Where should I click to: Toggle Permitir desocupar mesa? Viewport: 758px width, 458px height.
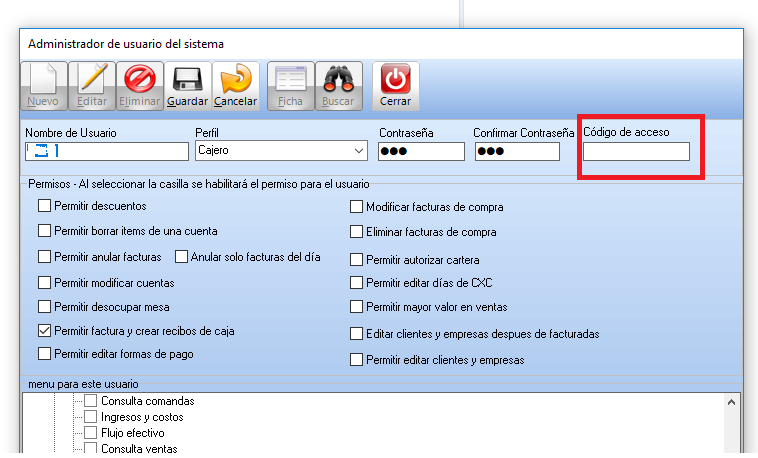pos(44,307)
